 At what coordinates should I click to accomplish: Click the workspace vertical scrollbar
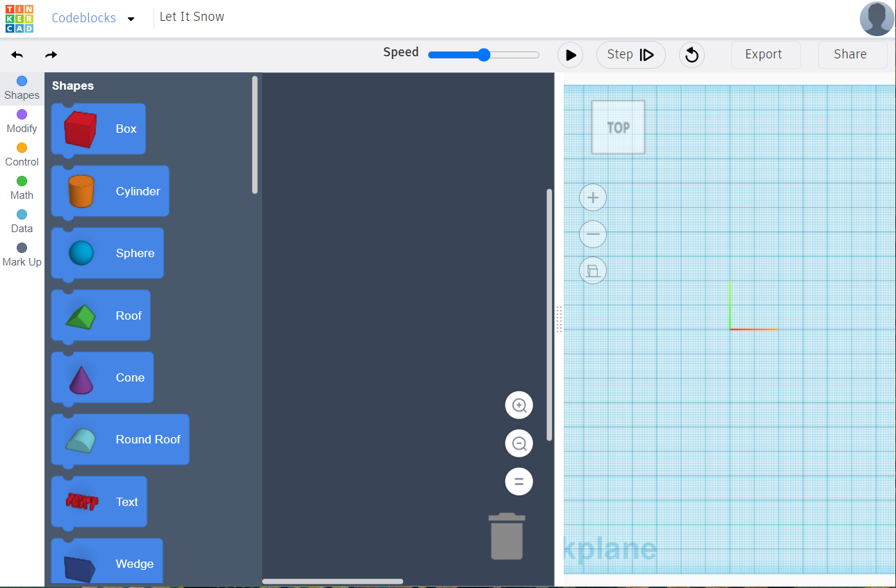point(549,314)
